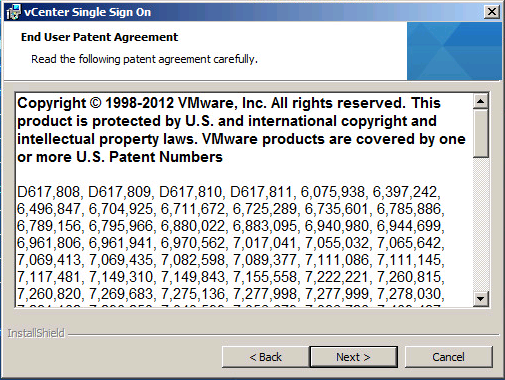The width and height of the screenshot is (505, 380).
Task: Click the 'Read the following patent agreement carefully' text
Action: pyautogui.click(x=144, y=59)
